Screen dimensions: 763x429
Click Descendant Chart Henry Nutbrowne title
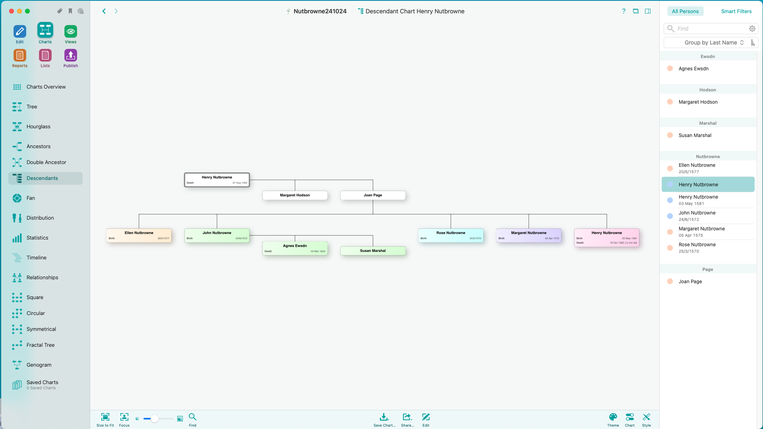[x=415, y=11]
